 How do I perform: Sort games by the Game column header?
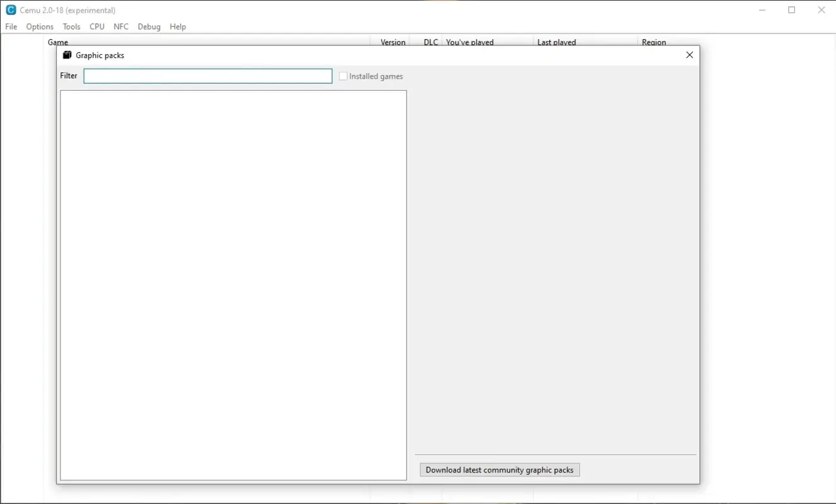tap(57, 42)
